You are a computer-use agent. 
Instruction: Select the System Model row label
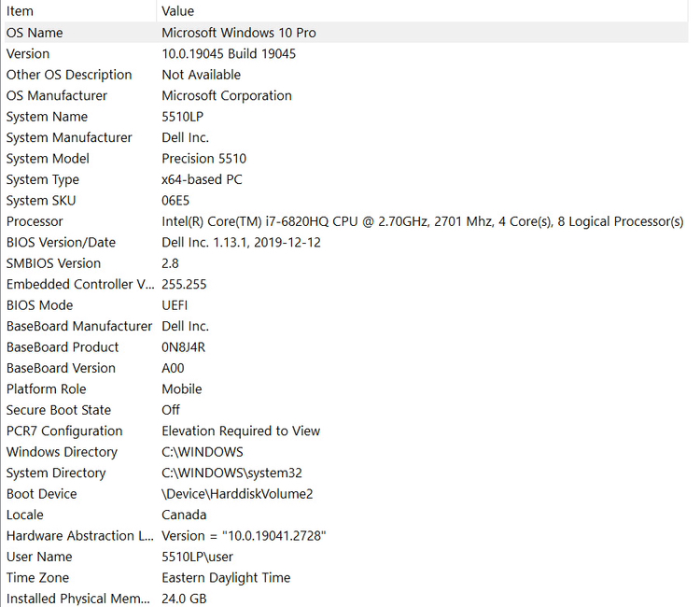[48, 159]
